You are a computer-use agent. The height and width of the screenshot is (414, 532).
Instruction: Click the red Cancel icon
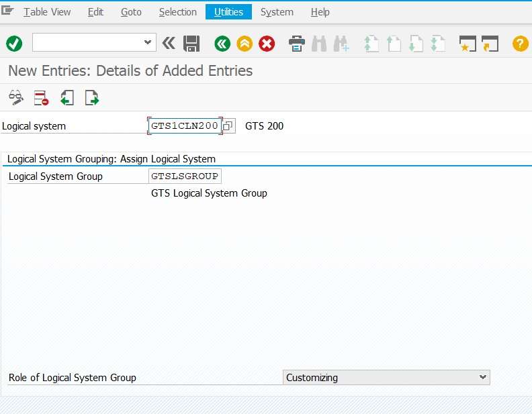(x=267, y=44)
